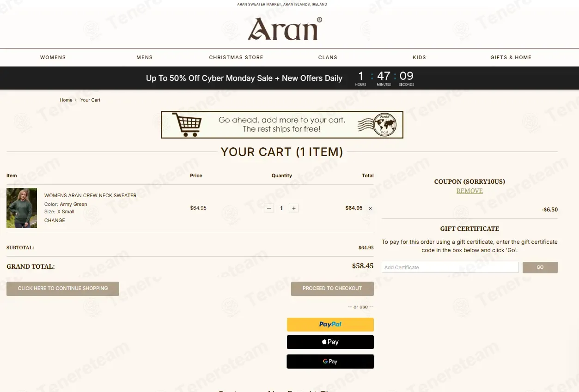The height and width of the screenshot is (392, 579).
Task: Click the countdown timer hours digit
Action: click(361, 76)
